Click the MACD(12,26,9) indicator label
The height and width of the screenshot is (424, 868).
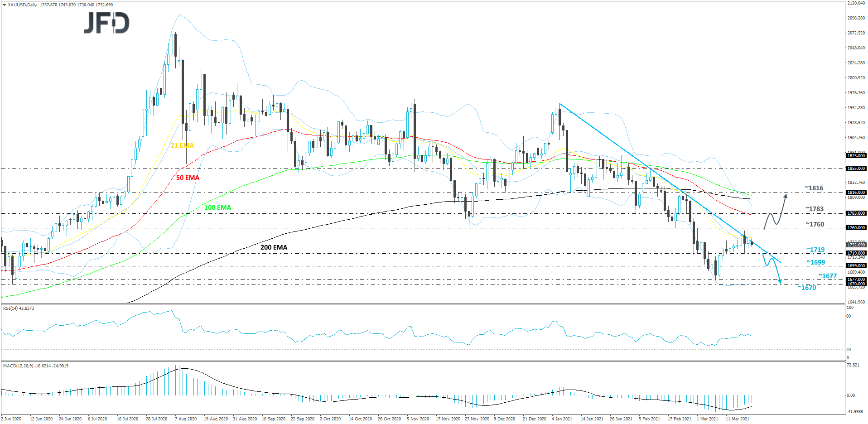(36, 366)
